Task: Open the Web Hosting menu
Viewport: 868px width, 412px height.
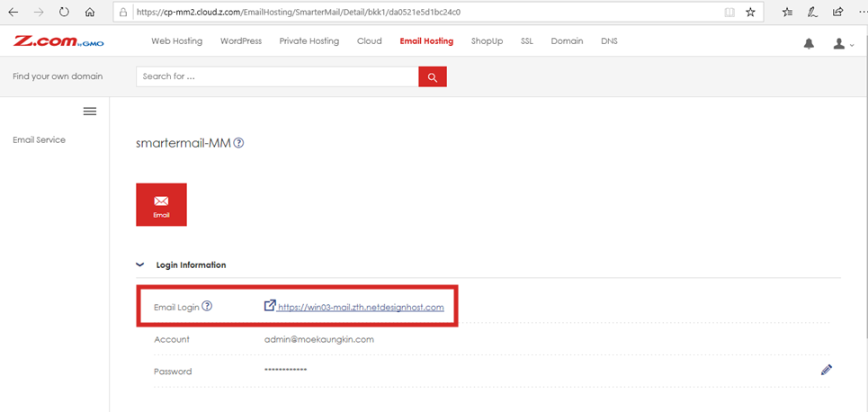Action: [176, 41]
